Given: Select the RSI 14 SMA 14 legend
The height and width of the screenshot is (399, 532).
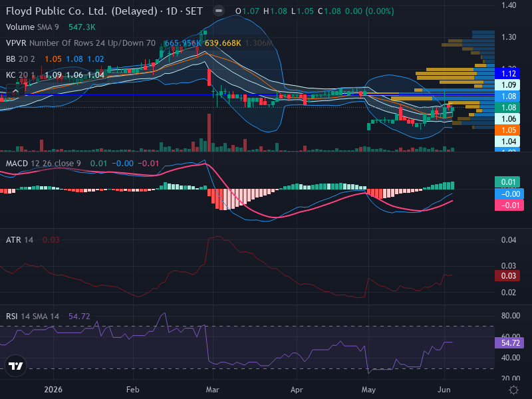Looking at the screenshot, I should click(x=33, y=317).
